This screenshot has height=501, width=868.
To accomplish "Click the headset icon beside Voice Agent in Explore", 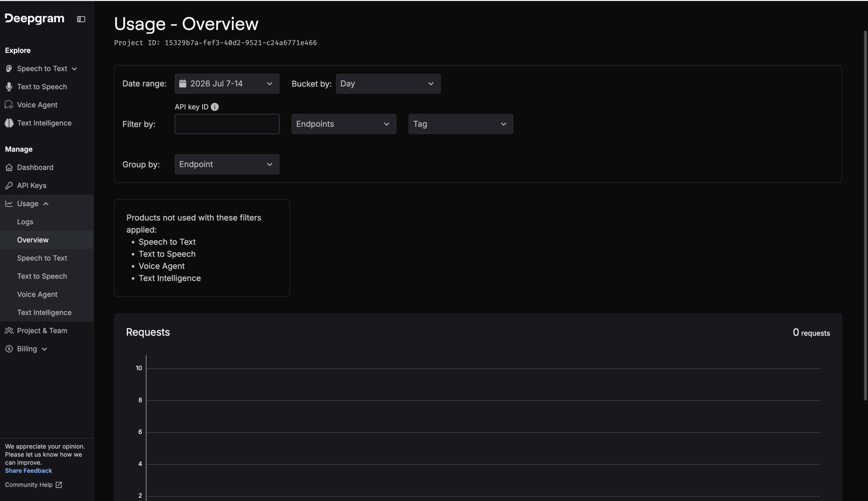I will coord(9,105).
